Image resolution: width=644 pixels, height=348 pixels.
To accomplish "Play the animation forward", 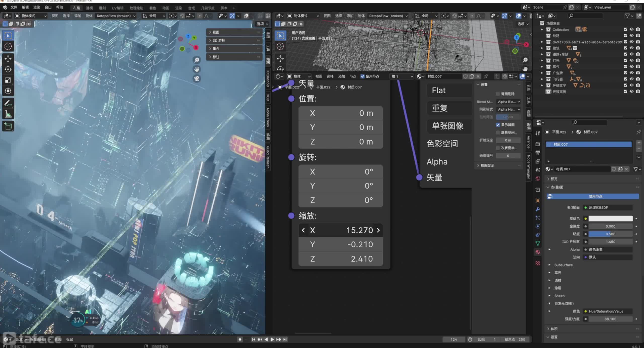I will (272, 339).
